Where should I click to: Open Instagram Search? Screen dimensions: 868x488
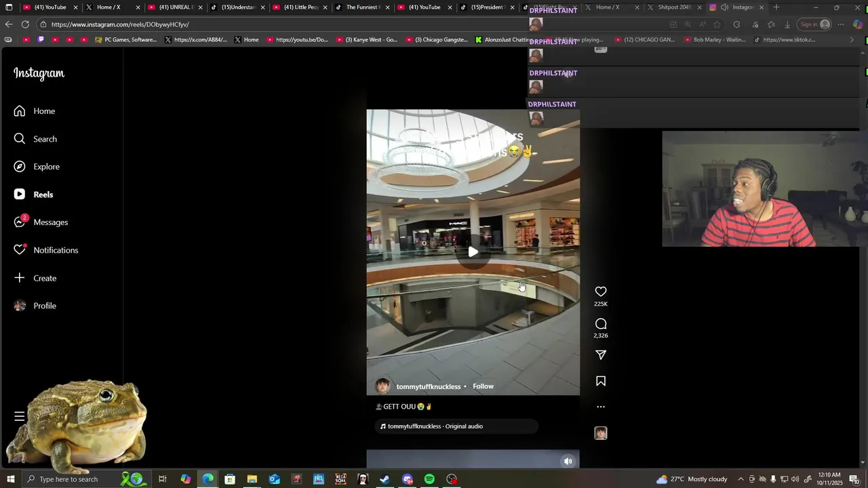(x=35, y=139)
